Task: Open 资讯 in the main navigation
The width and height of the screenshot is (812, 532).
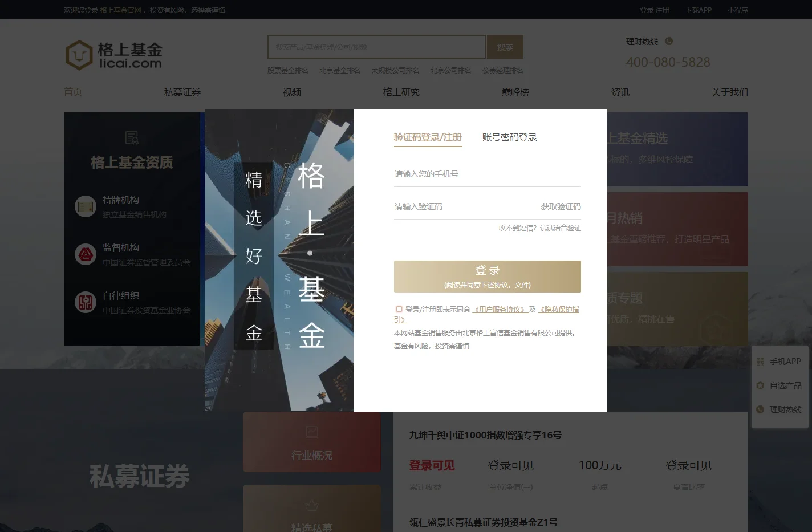Action: pos(620,92)
